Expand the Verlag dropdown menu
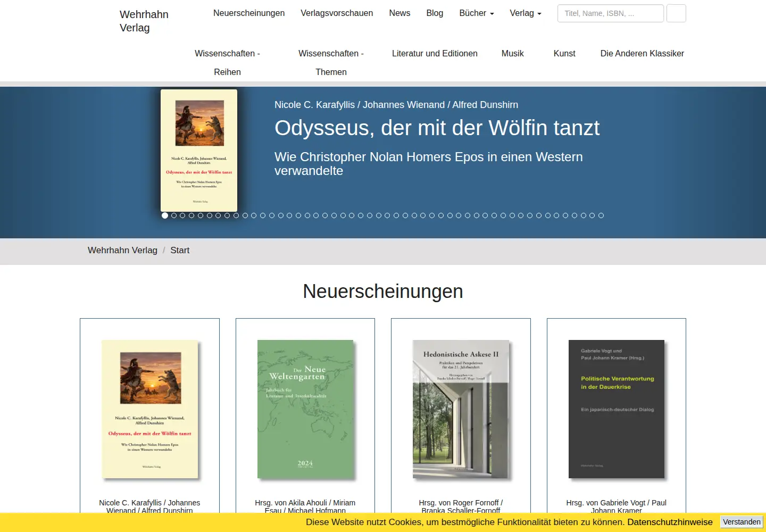This screenshot has height=532, width=766. pyautogui.click(x=526, y=13)
